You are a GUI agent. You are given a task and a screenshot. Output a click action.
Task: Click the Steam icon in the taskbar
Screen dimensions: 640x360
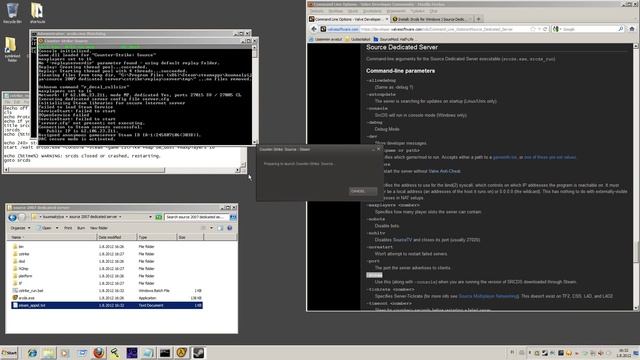[x=199, y=353]
